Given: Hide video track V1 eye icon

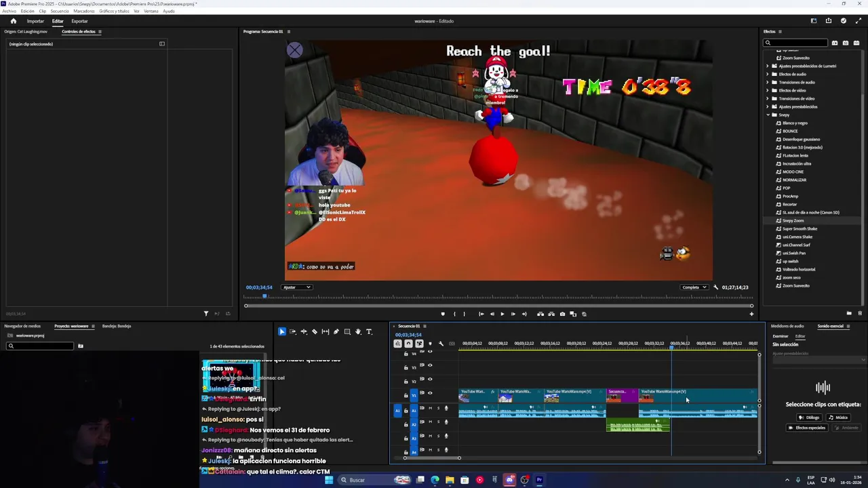Looking at the screenshot, I should (430, 393).
